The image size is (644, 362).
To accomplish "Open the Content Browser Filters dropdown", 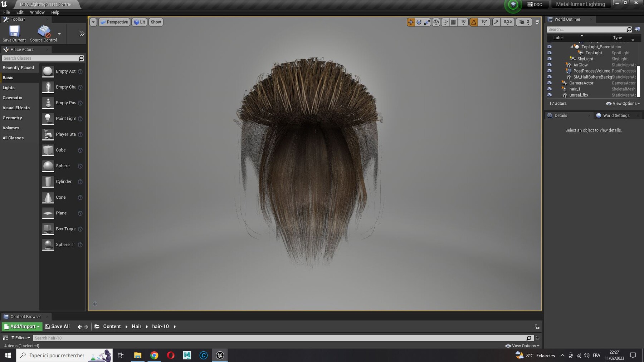I will (21, 338).
